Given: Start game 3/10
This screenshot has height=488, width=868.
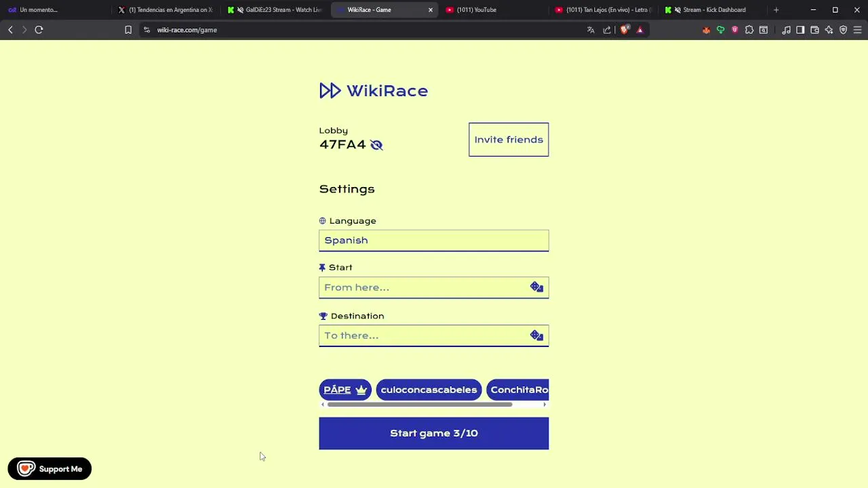Looking at the screenshot, I should pyautogui.click(x=434, y=433).
